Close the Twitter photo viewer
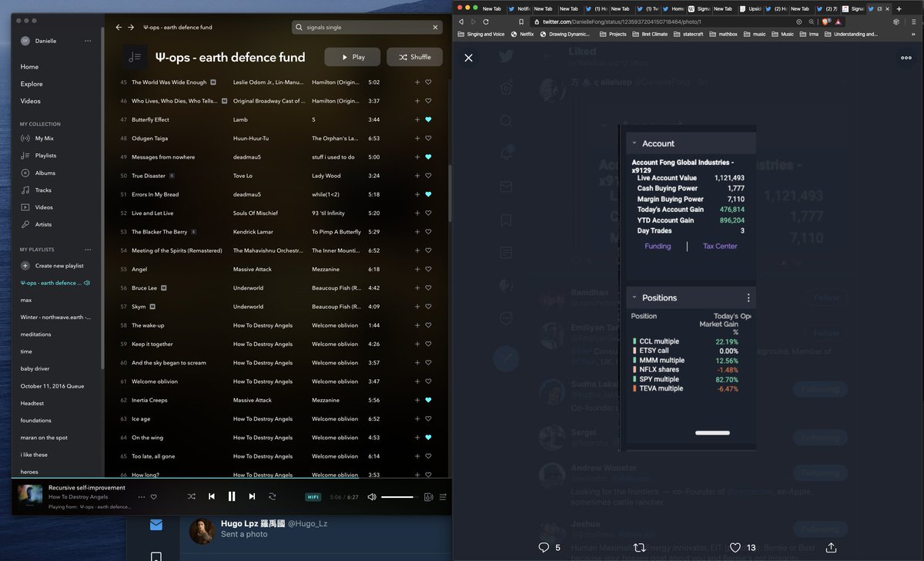This screenshot has width=924, height=561. (468, 57)
